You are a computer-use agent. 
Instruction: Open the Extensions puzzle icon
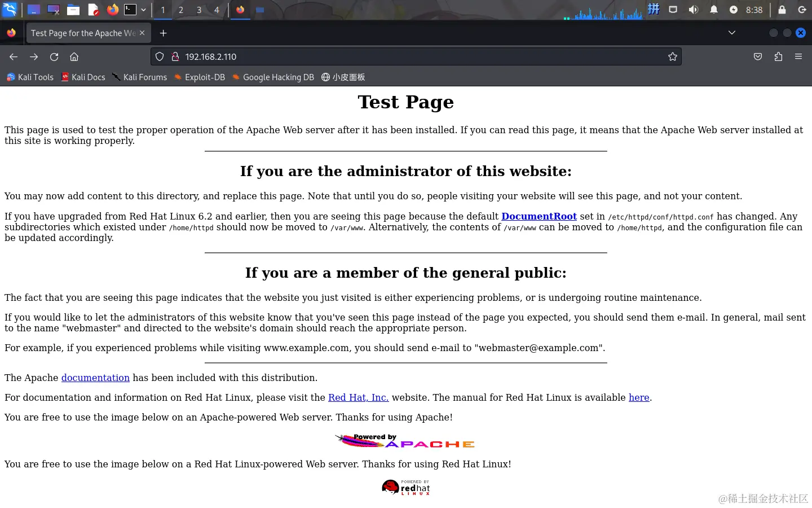(778, 56)
